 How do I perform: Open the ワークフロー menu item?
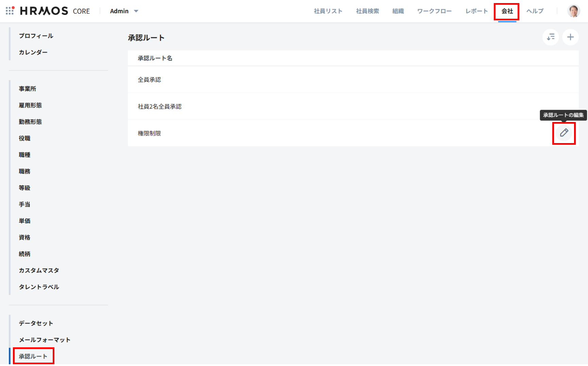click(434, 11)
